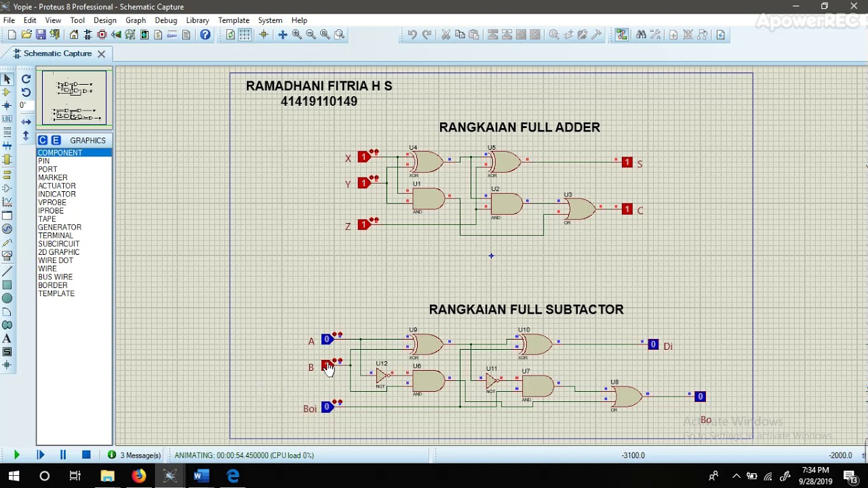Select PIN in the graphics list
The height and width of the screenshot is (488, 868).
pos(74,161)
